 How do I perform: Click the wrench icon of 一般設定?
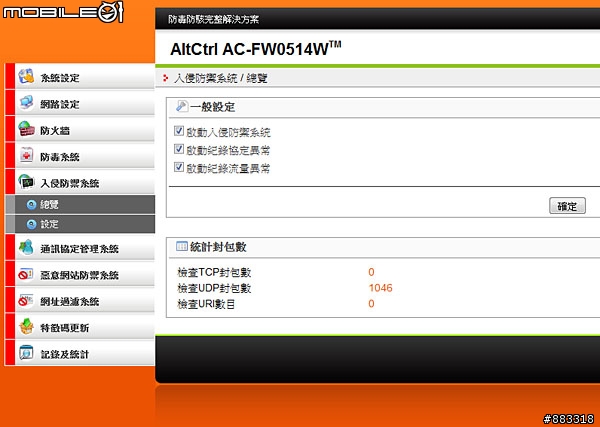click(x=181, y=106)
